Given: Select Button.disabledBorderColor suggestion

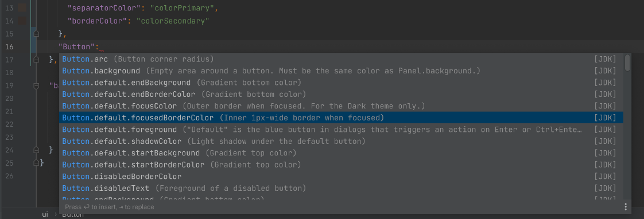Looking at the screenshot, I should pos(341,177).
